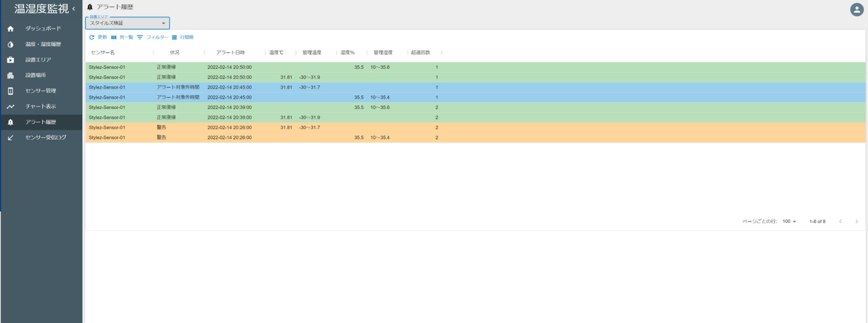Viewport: 868px width, 323px height.
Task: Click the refresh icon for 更新
Action: click(x=91, y=37)
